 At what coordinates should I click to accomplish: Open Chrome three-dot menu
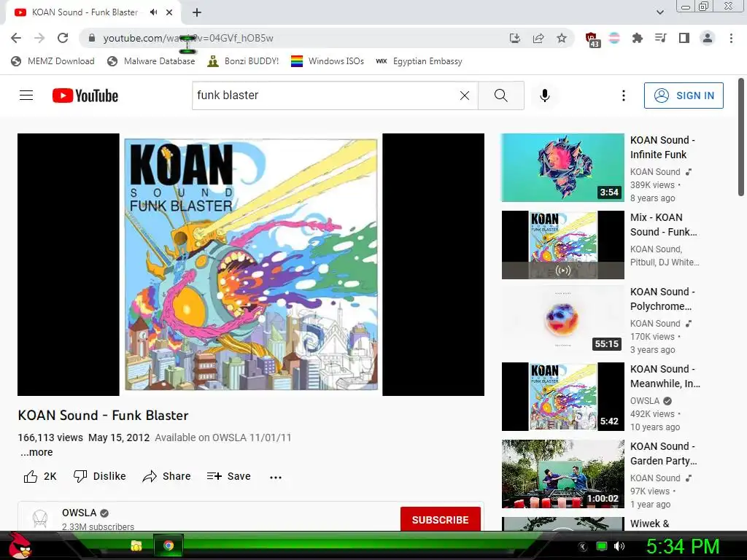point(731,38)
